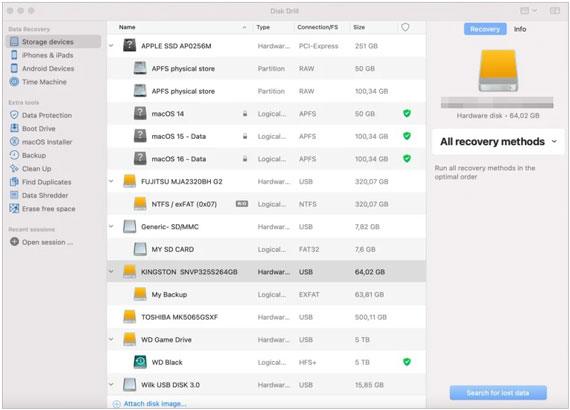Click KINGSTON size 64,02 GB cell

click(370, 272)
